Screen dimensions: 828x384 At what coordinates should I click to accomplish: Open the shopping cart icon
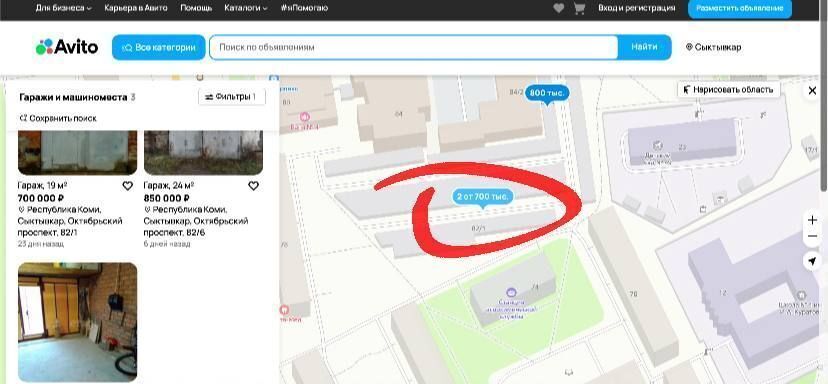tap(579, 8)
